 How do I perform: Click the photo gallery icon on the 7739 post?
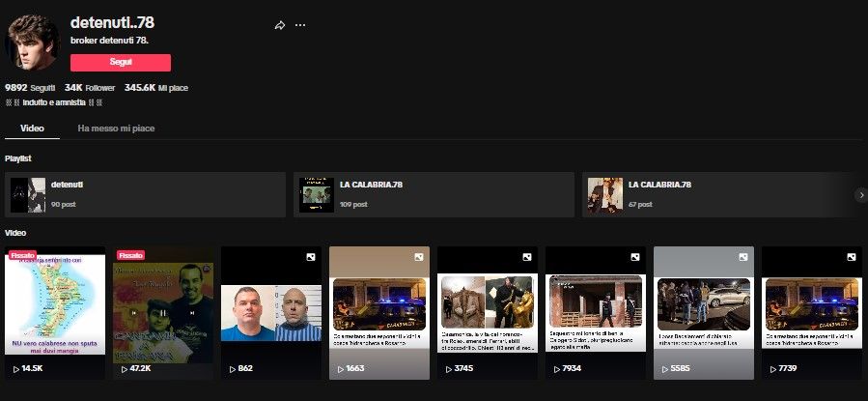pos(852,257)
